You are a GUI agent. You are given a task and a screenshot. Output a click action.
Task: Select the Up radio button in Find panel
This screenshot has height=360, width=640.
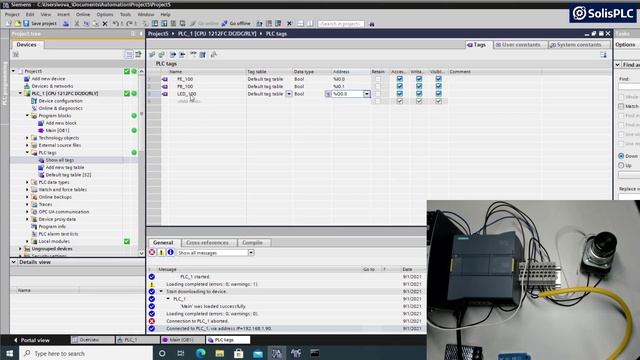coord(621,165)
